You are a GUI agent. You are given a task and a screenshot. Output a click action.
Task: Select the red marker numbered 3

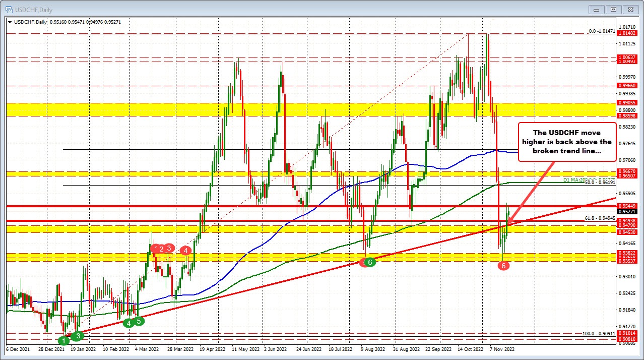[168, 248]
